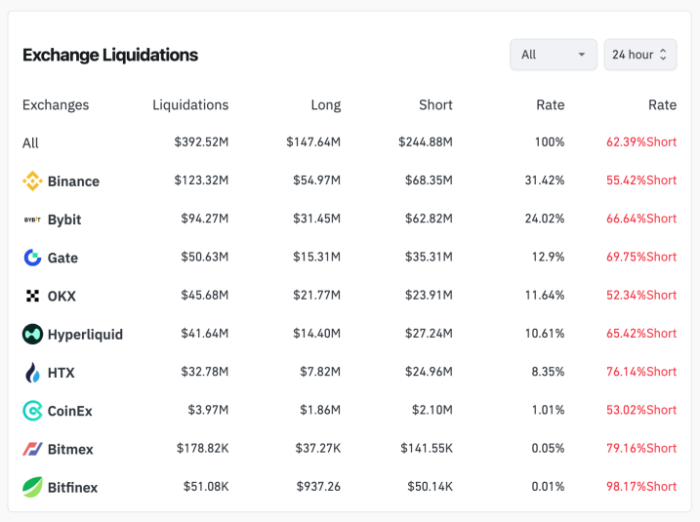The image size is (700, 522).
Task: Click the Bybit logo icon
Action: coord(32,220)
